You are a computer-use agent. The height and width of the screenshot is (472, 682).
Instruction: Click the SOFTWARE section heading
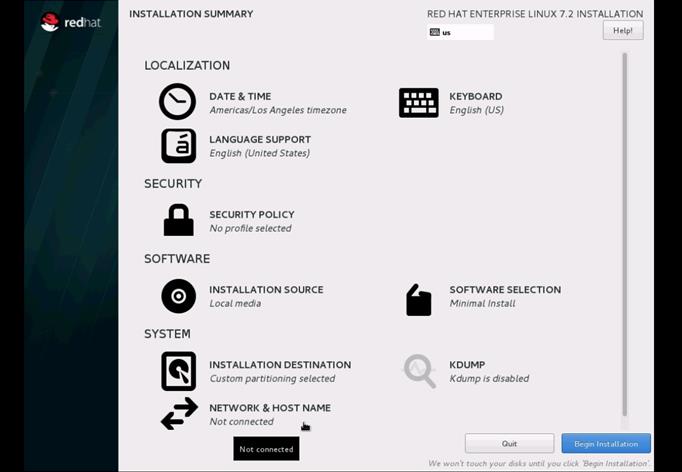[x=177, y=259]
